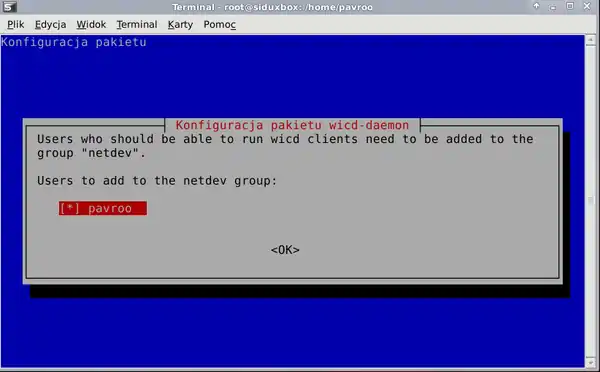Confirm the dialog with OK button
This screenshot has width=600, height=372.
[285, 250]
